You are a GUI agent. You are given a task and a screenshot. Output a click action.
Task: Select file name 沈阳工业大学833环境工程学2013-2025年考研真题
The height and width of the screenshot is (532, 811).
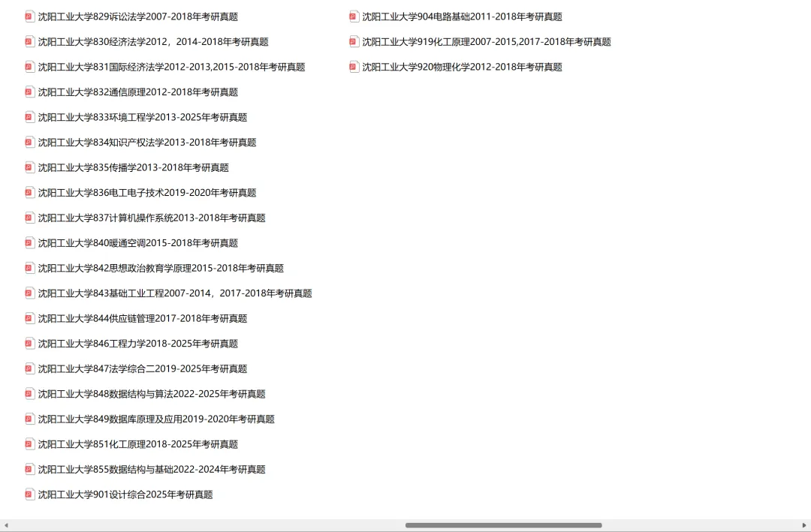143,117
